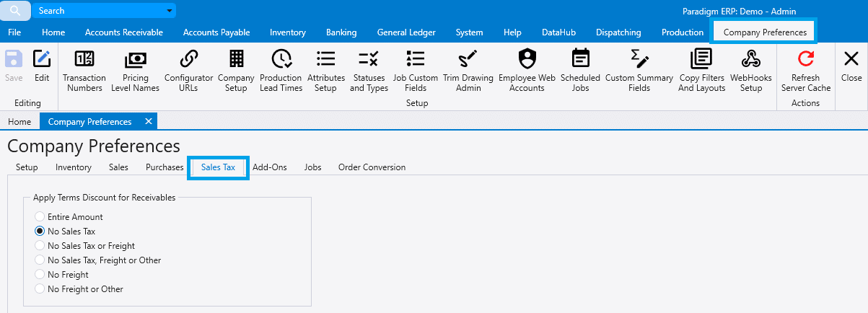Open the DataHub menu
The height and width of the screenshot is (313, 868).
coord(558,32)
